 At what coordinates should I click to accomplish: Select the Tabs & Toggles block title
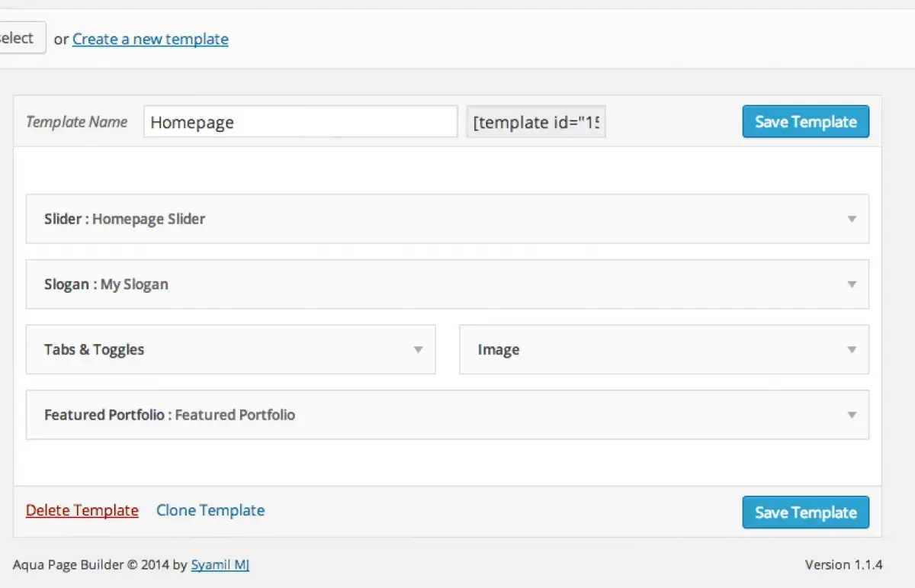(95, 350)
